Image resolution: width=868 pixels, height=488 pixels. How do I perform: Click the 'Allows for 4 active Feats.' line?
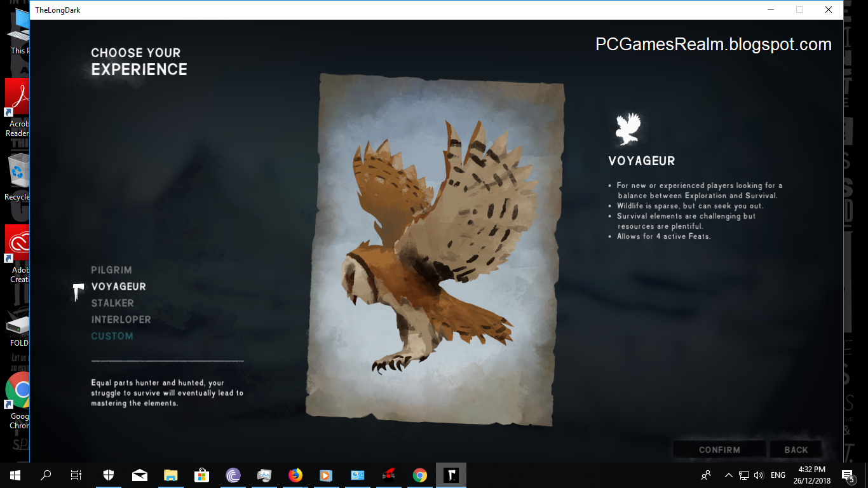pyautogui.click(x=663, y=236)
